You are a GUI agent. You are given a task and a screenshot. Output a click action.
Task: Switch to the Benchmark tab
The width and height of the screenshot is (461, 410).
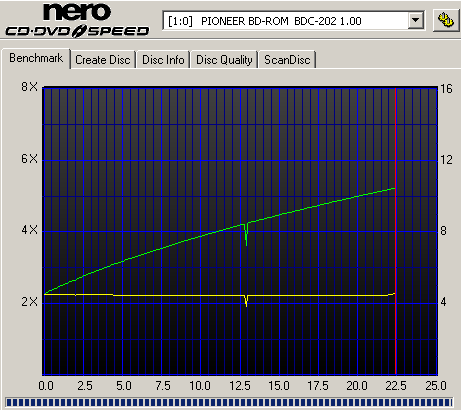pyautogui.click(x=36, y=58)
